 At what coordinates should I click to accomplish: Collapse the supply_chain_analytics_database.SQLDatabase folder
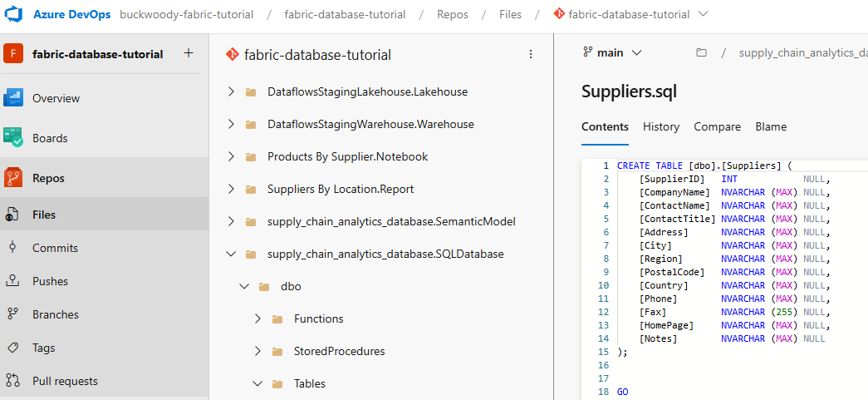[x=231, y=254]
